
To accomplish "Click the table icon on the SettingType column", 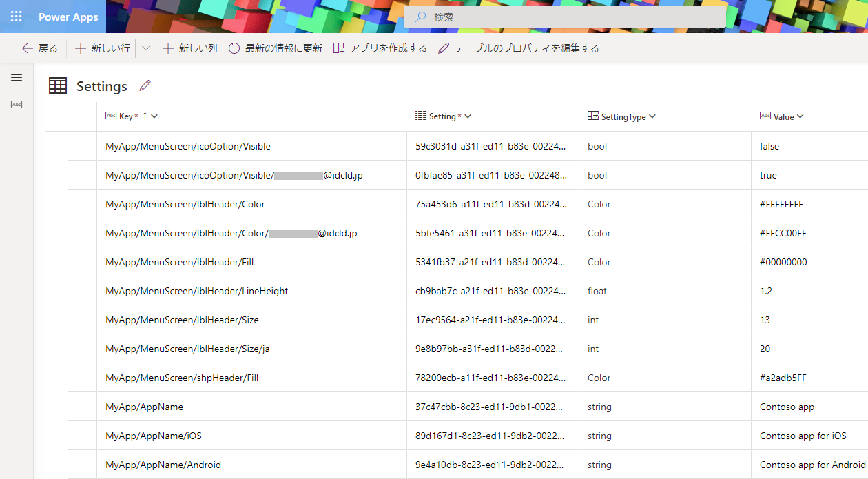I will pos(593,116).
